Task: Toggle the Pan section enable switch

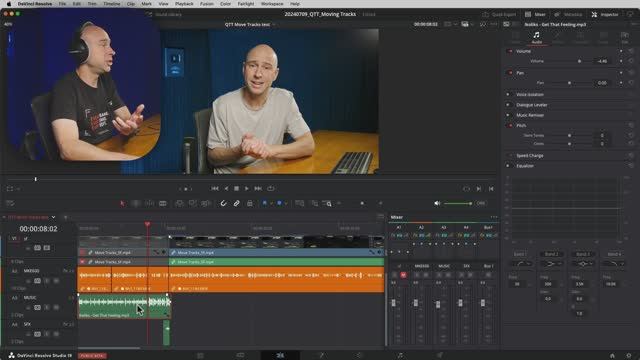Action: coord(510,73)
